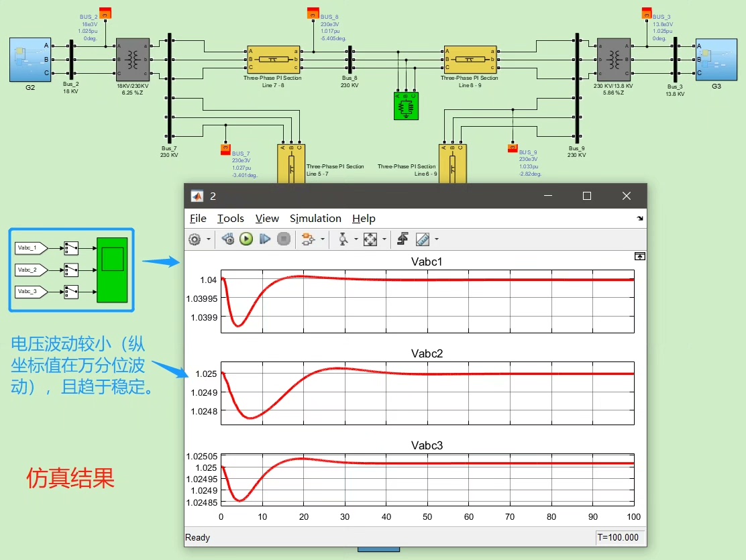This screenshot has height=560, width=746.
Task: Click the BUS_7 load flow bus marker
Action: [x=225, y=150]
